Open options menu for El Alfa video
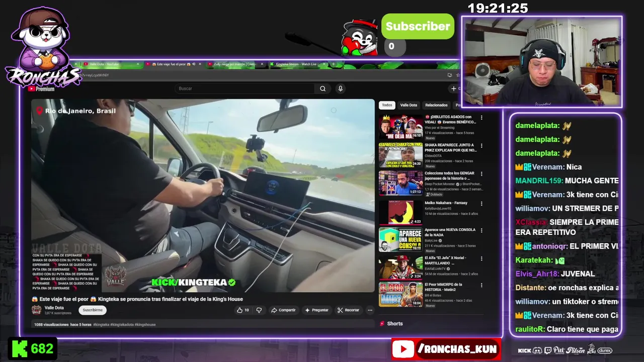The width and height of the screenshot is (644, 362). click(x=481, y=258)
